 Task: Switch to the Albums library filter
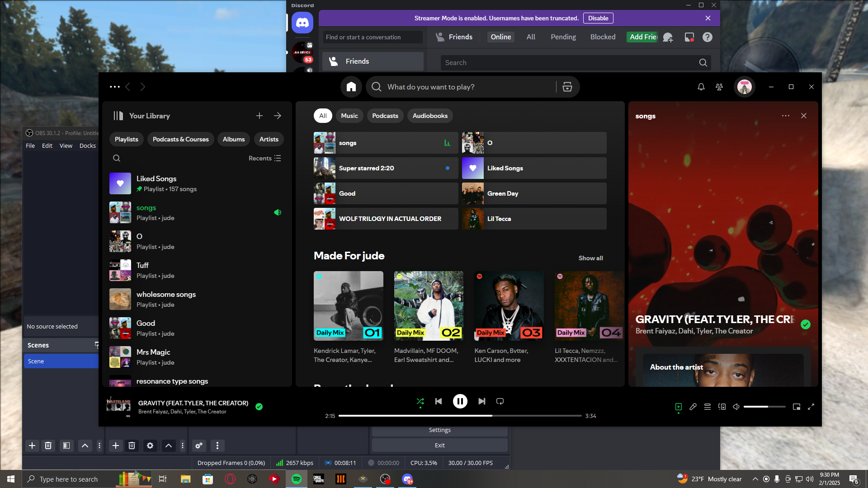click(x=234, y=139)
